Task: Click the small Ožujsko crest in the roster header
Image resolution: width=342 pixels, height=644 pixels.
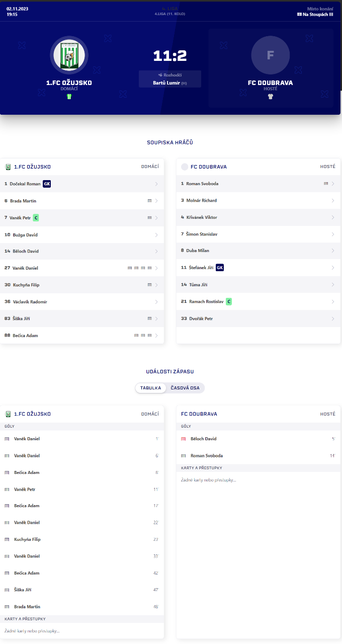Action: click(8, 167)
